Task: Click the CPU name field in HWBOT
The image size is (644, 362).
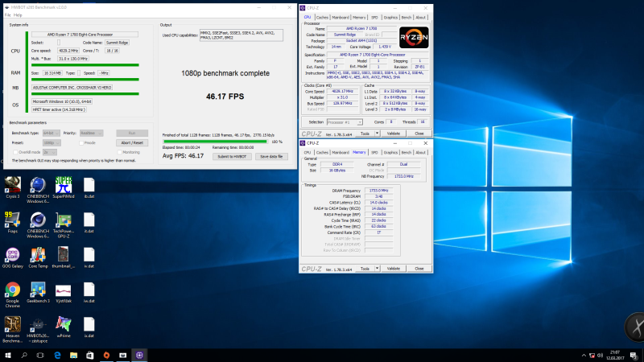Action: [x=85, y=35]
